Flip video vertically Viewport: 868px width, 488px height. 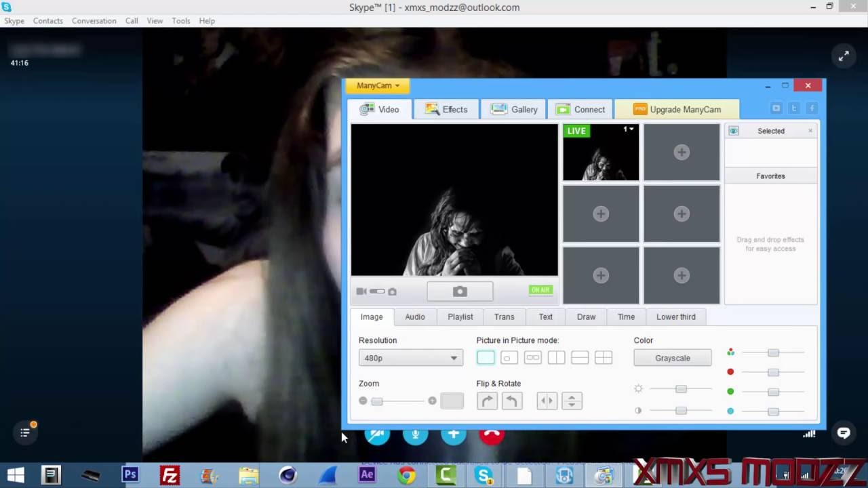point(572,401)
